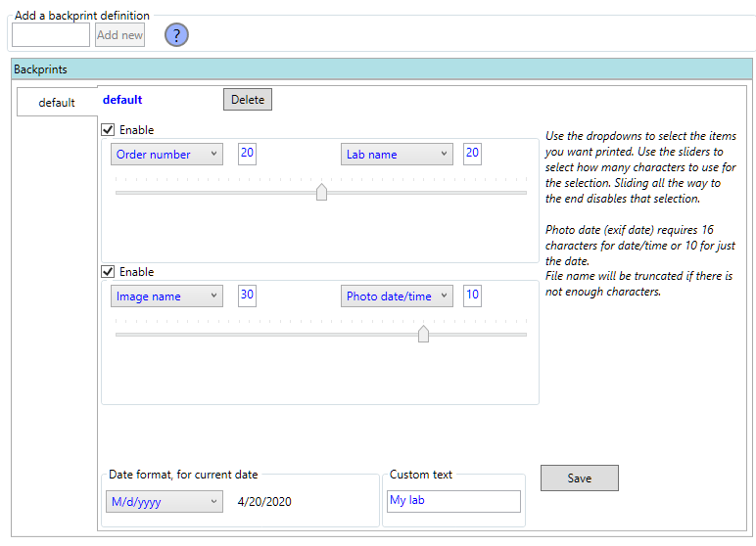
Task: Click the new backprint definition name field
Action: pyautogui.click(x=51, y=35)
